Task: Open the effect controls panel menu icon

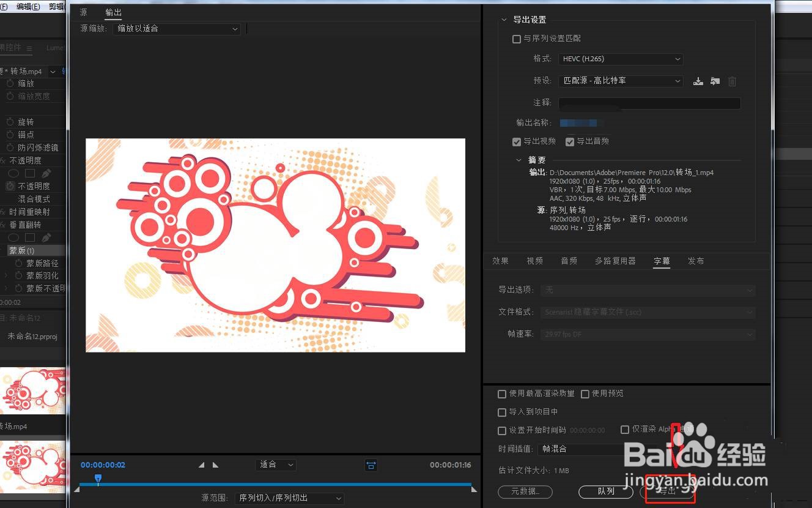Action: point(29,48)
